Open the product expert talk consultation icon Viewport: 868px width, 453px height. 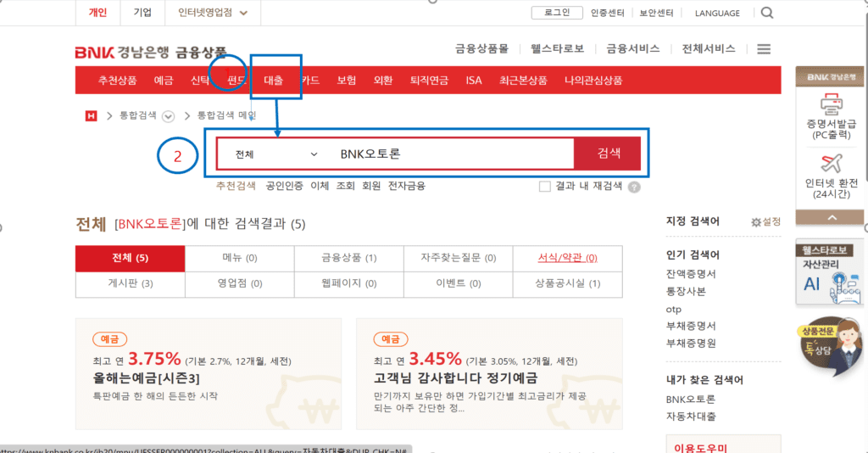point(831,346)
